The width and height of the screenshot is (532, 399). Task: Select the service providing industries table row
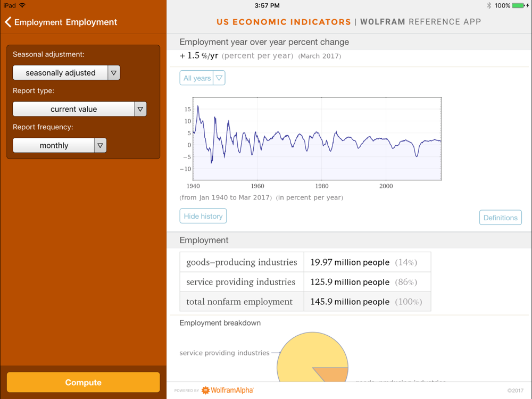click(305, 281)
